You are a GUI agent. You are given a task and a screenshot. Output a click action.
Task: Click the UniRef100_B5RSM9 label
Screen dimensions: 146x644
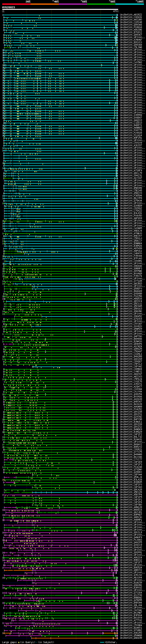(x=131, y=188)
